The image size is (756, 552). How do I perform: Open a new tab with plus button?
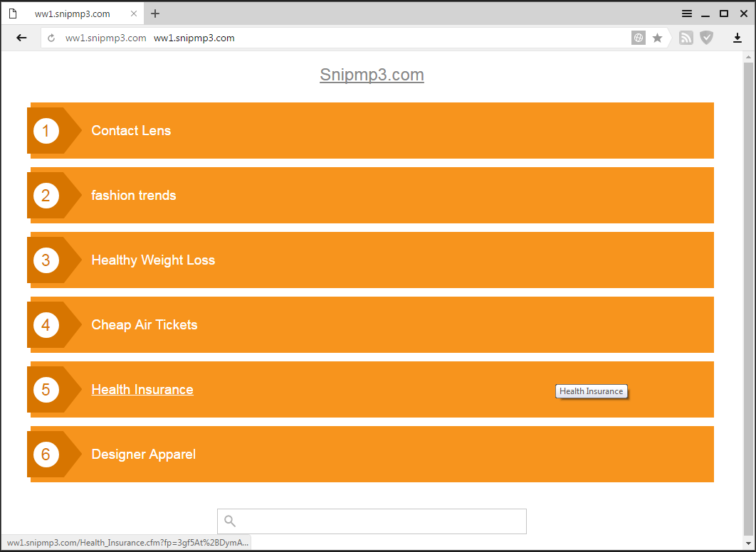point(155,14)
